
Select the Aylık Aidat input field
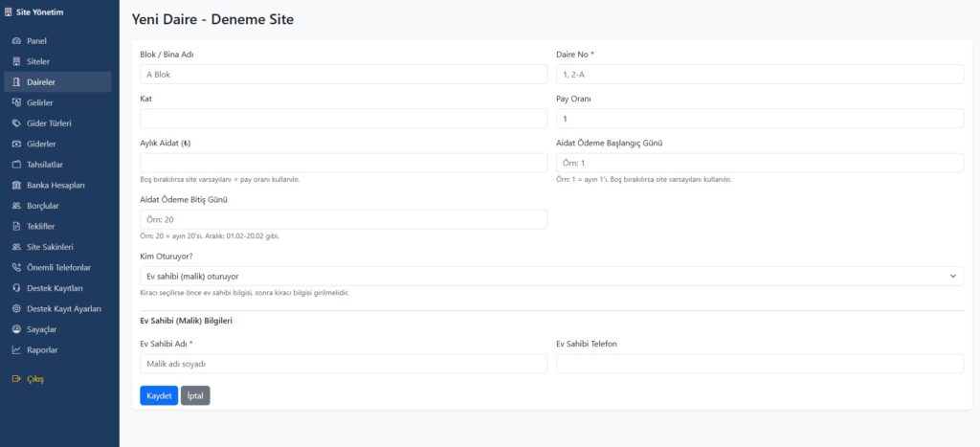(x=344, y=163)
